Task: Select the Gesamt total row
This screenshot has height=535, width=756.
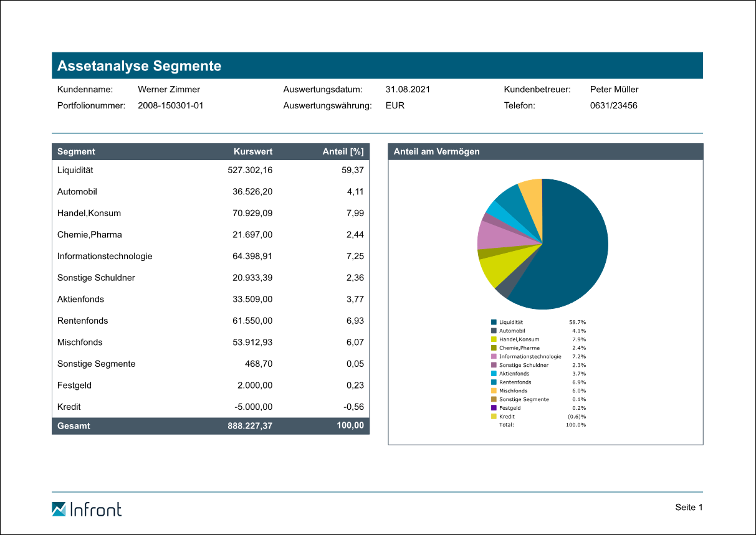Action: [211, 426]
